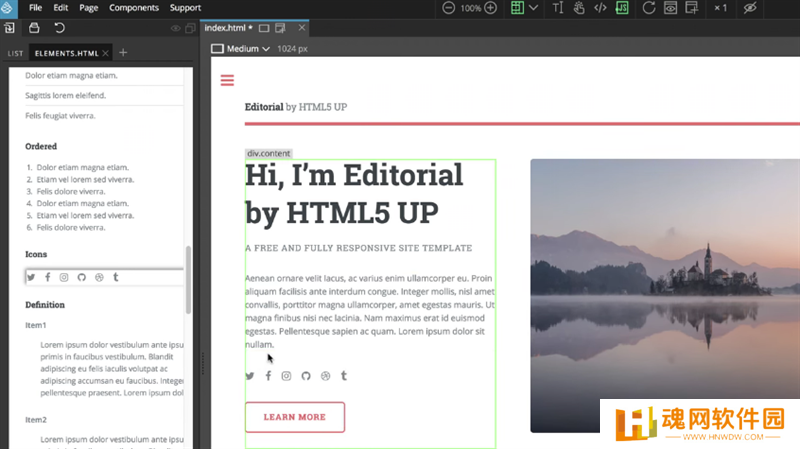Viewport: 800px width, 449px height.
Task: Click the Dribbble icon in page content
Action: point(325,376)
